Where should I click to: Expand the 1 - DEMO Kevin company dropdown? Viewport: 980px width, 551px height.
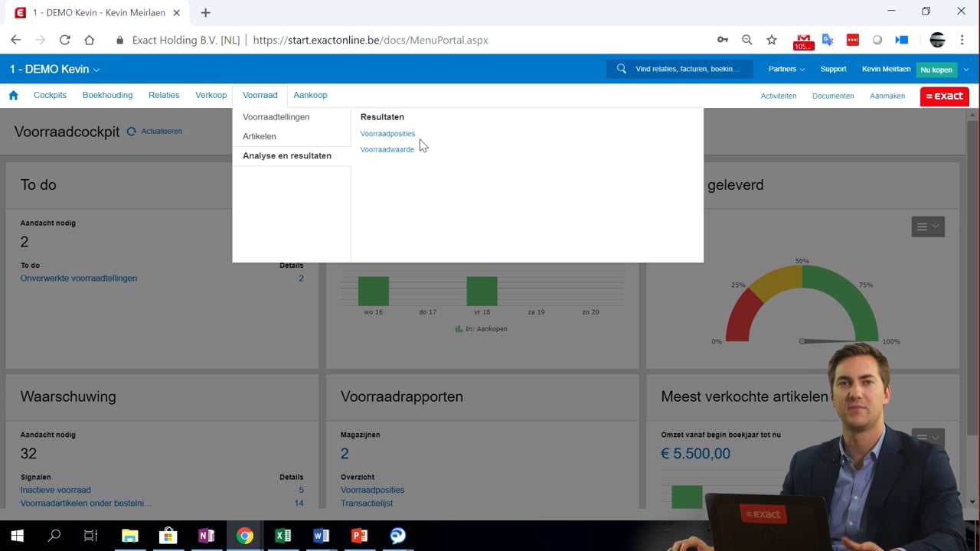coord(54,70)
